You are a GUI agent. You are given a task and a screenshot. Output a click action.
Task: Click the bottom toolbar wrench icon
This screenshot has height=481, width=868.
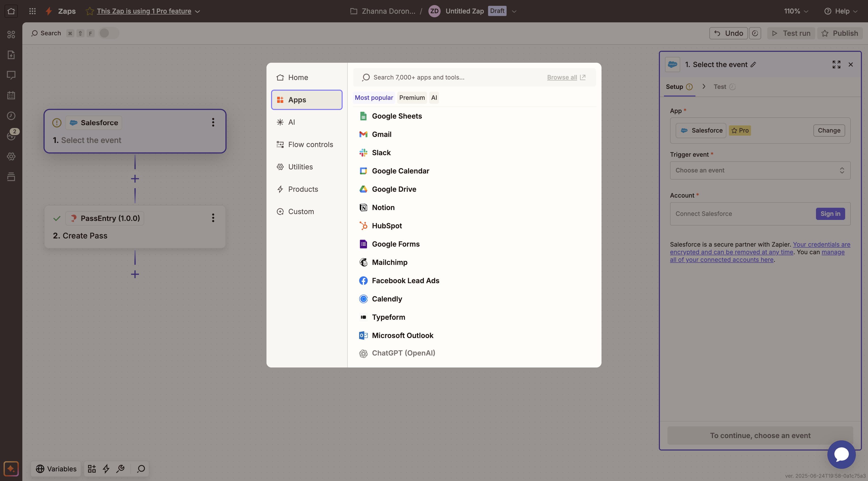click(x=120, y=469)
